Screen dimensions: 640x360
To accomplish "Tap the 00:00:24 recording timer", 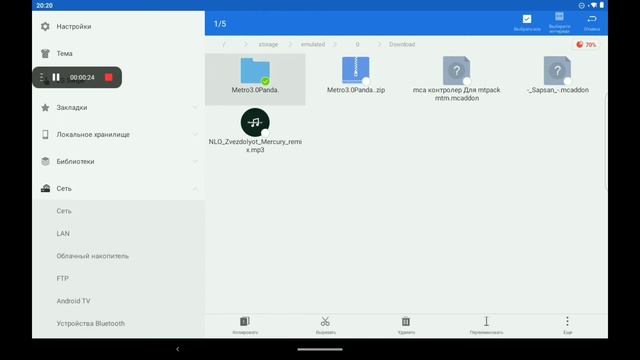I will coord(82,77).
